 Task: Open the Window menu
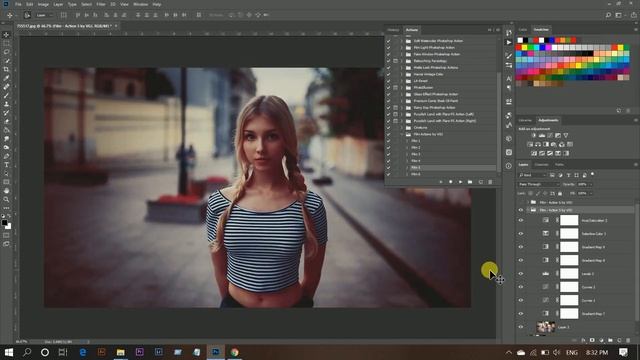tap(141, 4)
